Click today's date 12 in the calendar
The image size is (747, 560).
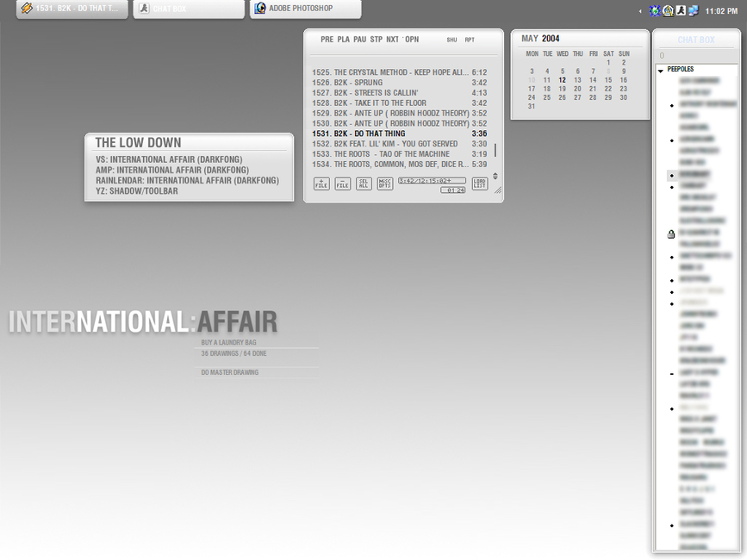(x=562, y=80)
